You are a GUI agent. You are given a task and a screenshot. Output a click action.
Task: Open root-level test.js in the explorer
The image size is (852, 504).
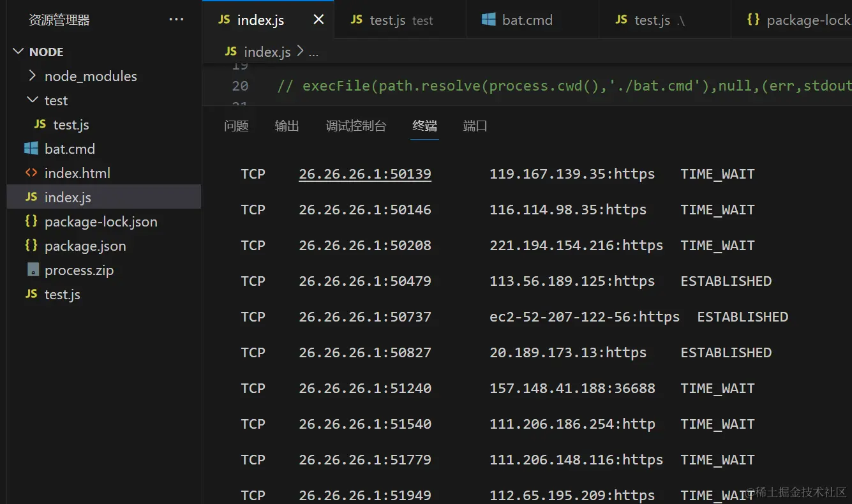[63, 294]
